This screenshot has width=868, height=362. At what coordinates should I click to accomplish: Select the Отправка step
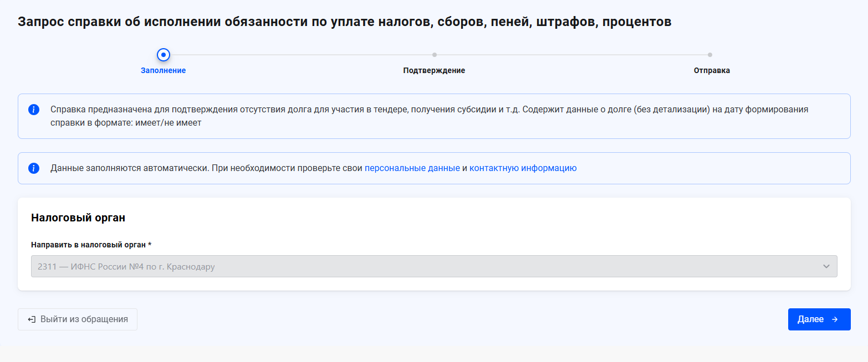click(712, 71)
